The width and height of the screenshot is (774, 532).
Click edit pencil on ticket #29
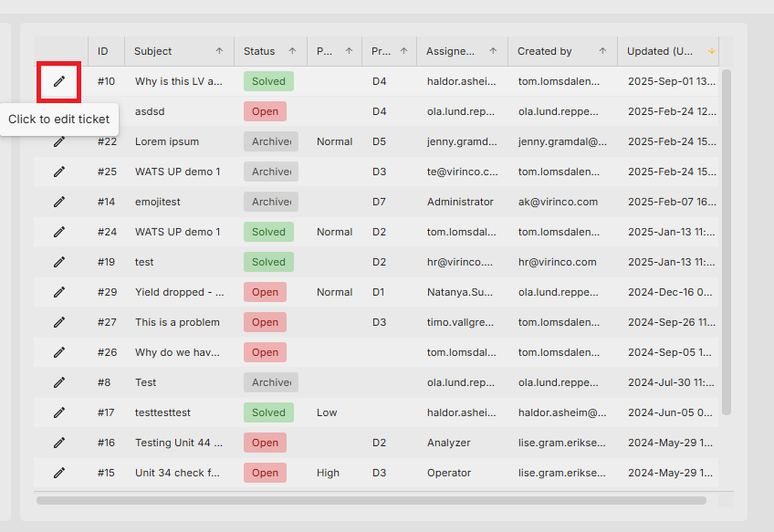click(59, 292)
